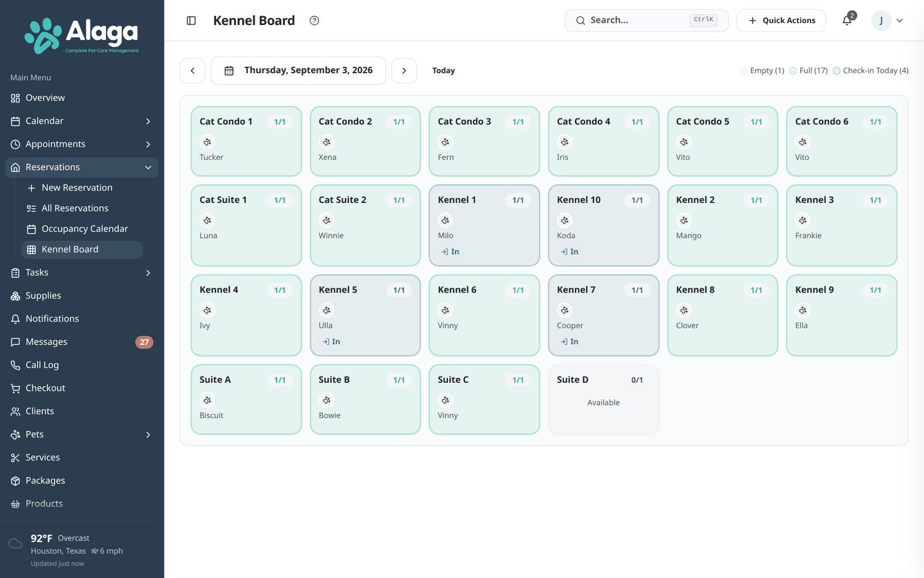Click the check-in icon for Cooper
This screenshot has height=578, width=924.
(x=564, y=342)
